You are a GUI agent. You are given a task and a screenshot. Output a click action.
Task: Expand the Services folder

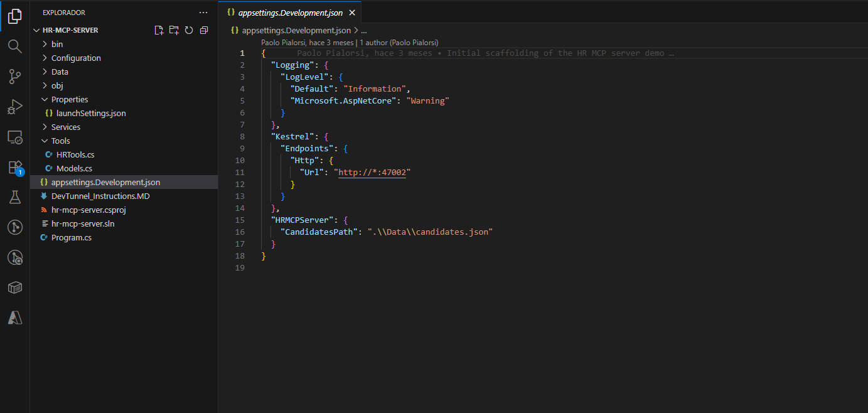(x=66, y=127)
